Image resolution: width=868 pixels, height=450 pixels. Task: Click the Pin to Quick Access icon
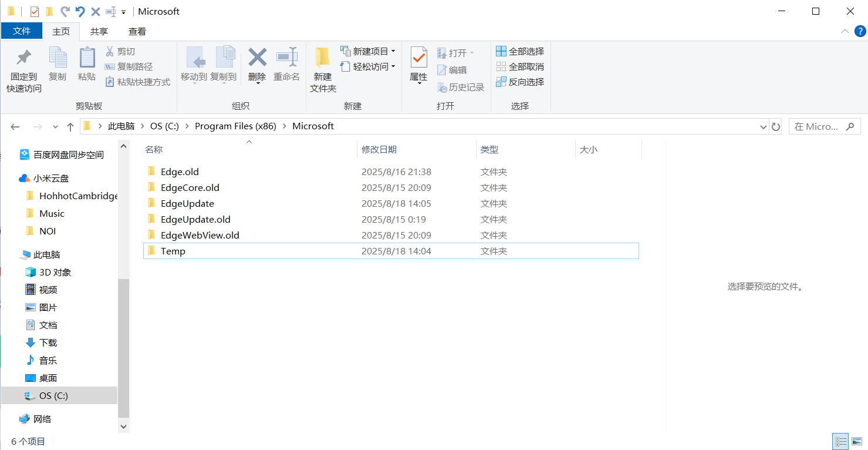coord(23,58)
